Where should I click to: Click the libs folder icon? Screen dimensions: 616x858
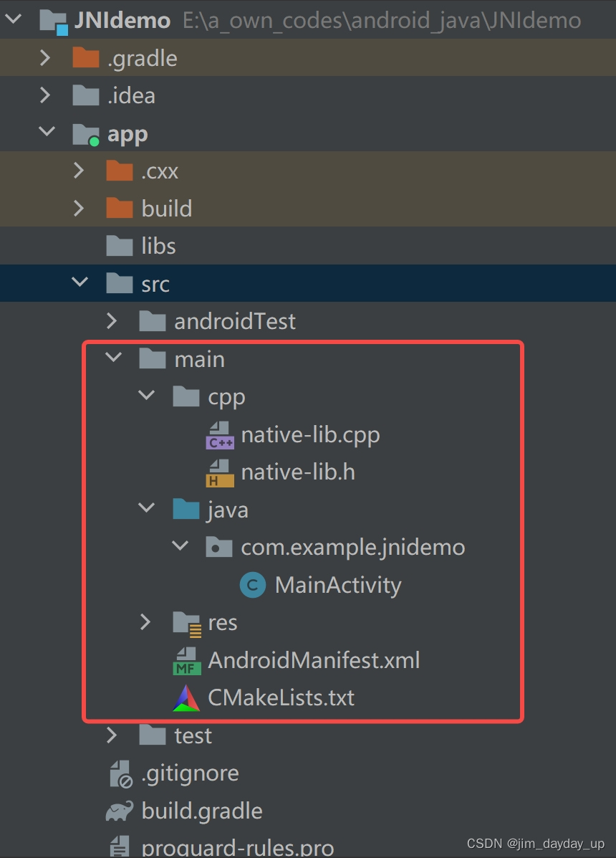(x=119, y=246)
